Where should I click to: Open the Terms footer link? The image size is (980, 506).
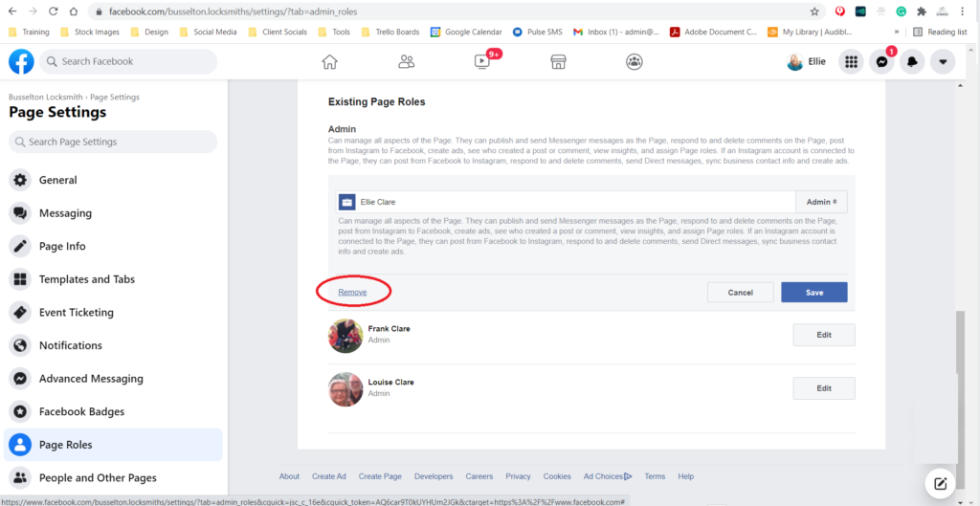coord(655,476)
